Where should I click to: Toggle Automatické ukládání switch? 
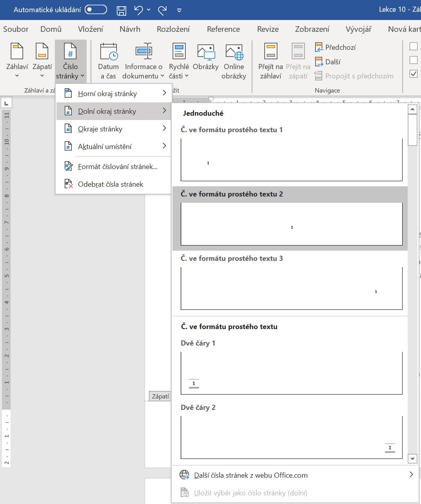coord(96,10)
